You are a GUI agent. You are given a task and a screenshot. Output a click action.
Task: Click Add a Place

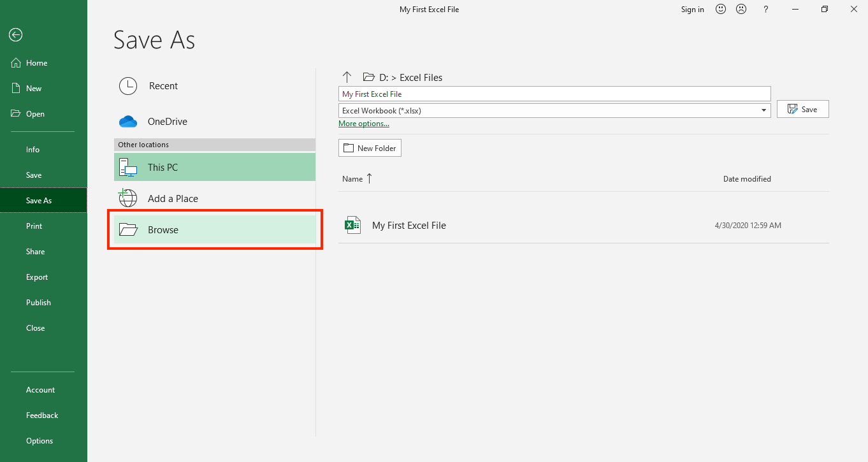(215, 198)
